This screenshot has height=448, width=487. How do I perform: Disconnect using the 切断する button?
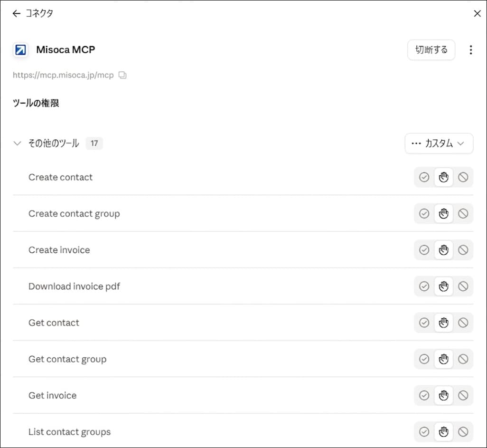(431, 50)
